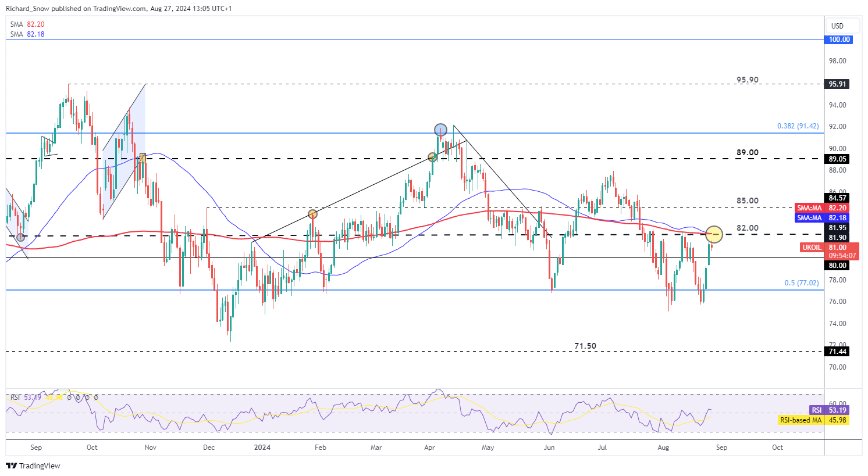The width and height of the screenshot is (868, 476).
Task: Click the 84.57 price axis label
Action: coord(838,198)
